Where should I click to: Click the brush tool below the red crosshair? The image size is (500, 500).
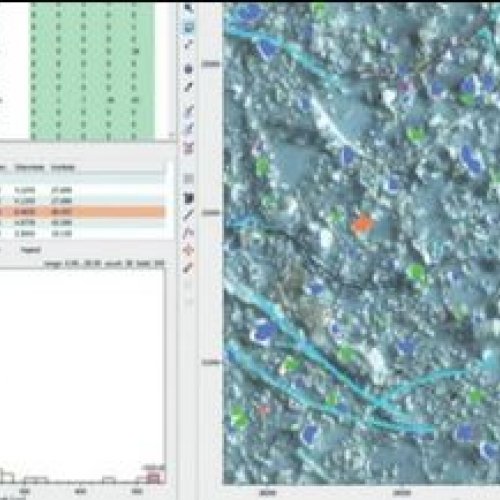pyautogui.click(x=189, y=268)
